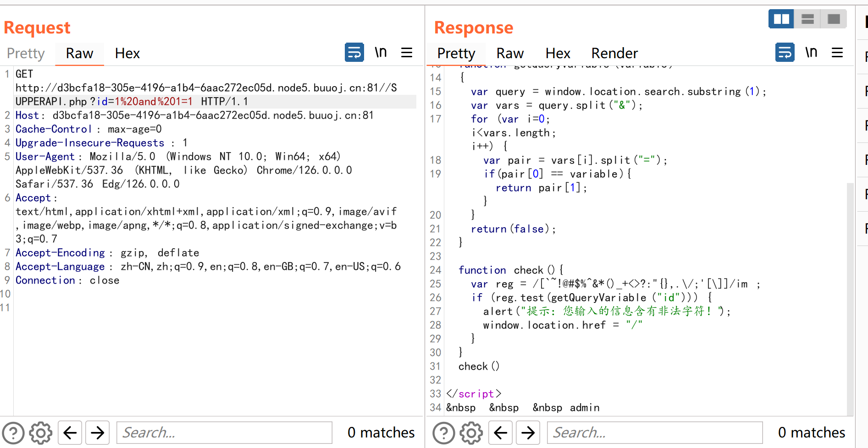This screenshot has width=868, height=448.
Task: Click the 'var query' line 15
Action: click(x=619, y=92)
